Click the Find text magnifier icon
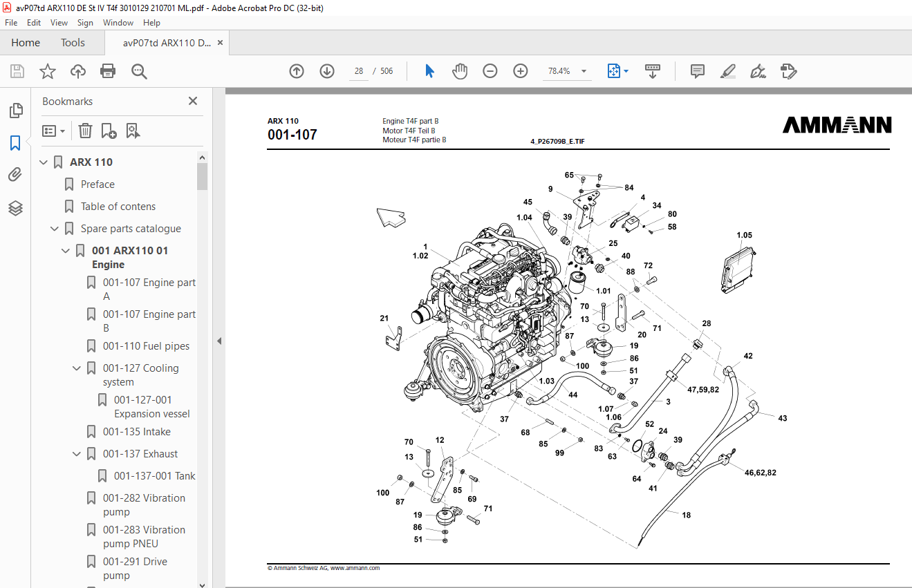 139,71
